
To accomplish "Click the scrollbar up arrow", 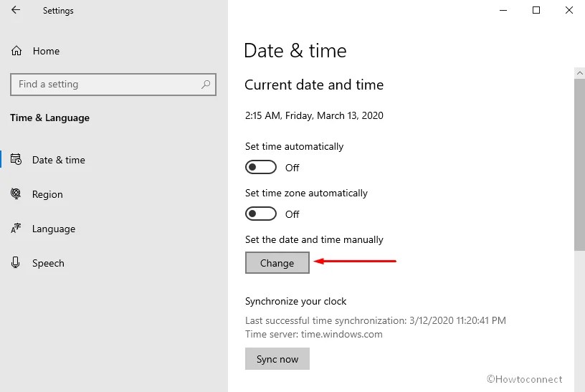I will (579, 73).
